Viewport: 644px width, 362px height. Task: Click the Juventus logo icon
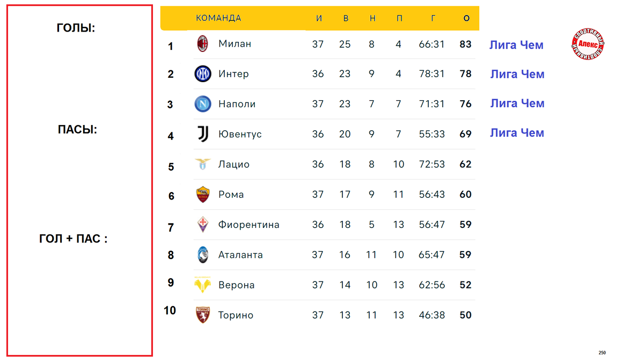click(x=202, y=134)
